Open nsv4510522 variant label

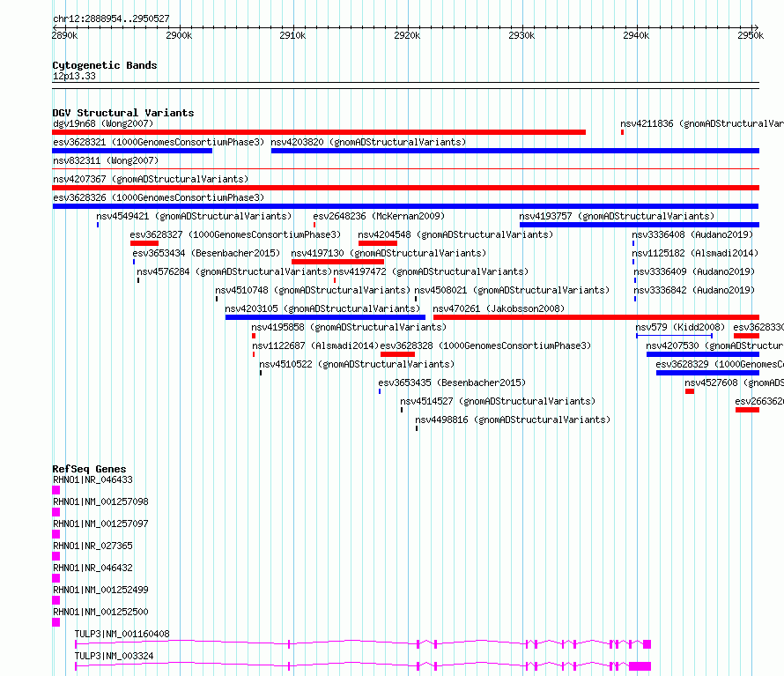tap(357, 364)
